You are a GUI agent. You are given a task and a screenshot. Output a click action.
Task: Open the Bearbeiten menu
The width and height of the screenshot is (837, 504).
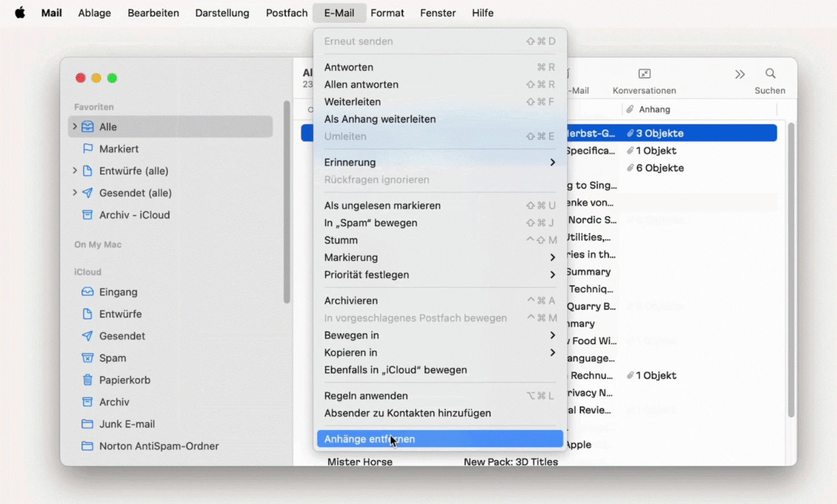tap(153, 13)
